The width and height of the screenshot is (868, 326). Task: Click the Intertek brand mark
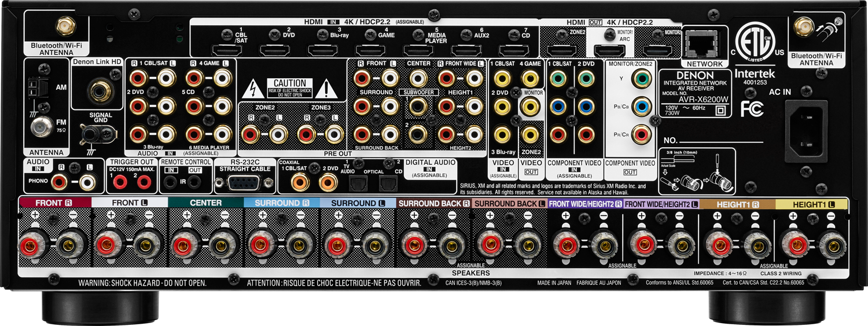(x=755, y=75)
